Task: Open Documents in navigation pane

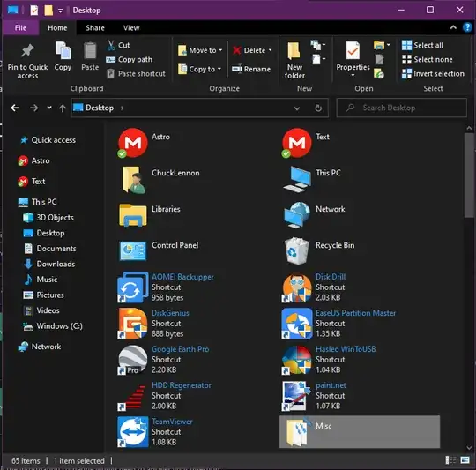Action: coord(50,249)
